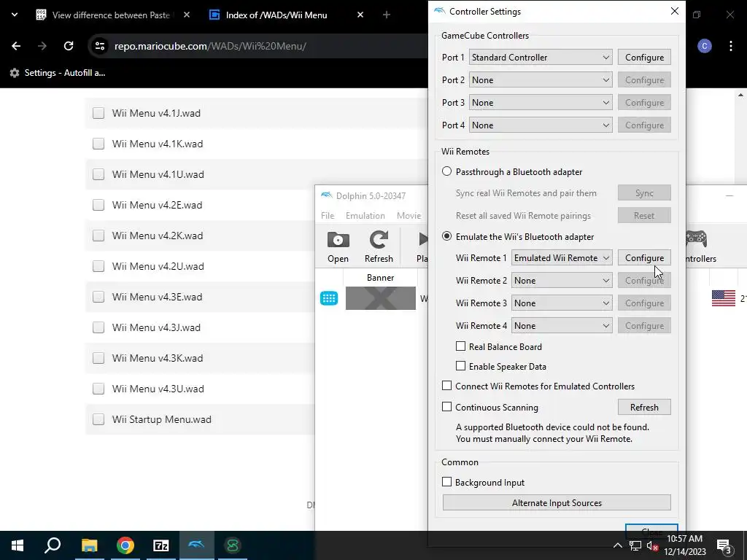This screenshot has height=560, width=747.
Task: Close the Index of /WADs/Wii Menu tab
Action: point(360,15)
